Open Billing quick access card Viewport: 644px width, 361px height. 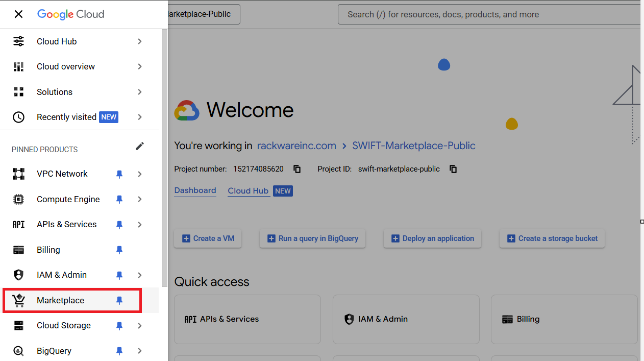[x=564, y=319]
